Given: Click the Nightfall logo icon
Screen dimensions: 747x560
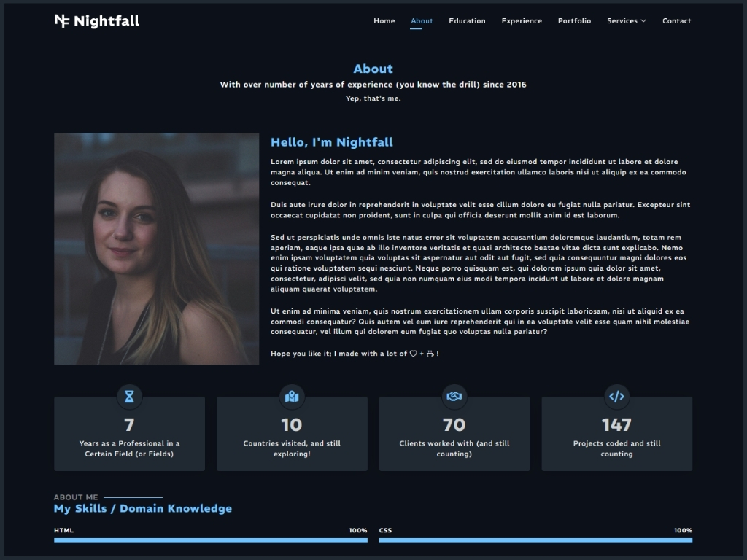Looking at the screenshot, I should [x=61, y=21].
